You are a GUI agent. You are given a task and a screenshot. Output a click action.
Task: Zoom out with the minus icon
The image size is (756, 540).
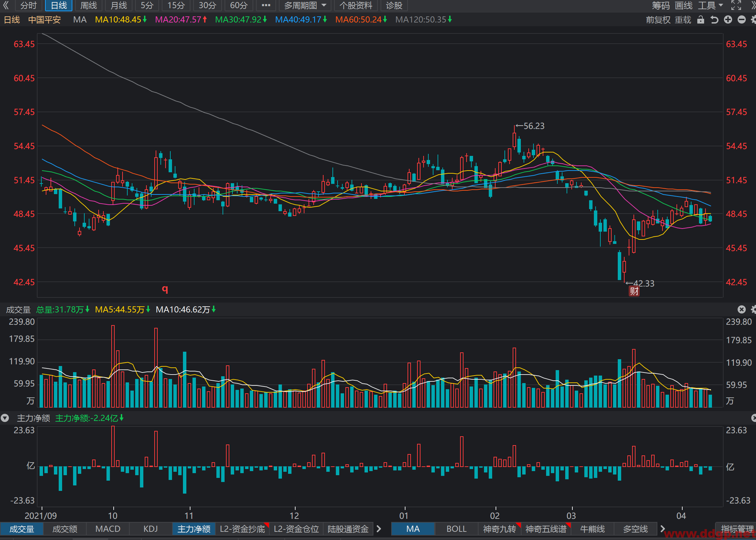pos(742,20)
